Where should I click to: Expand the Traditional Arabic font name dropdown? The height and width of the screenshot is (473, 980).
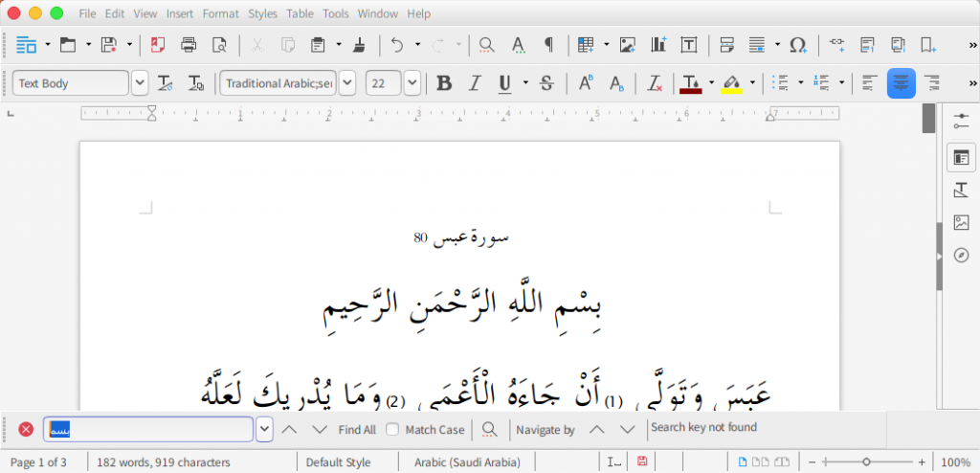(x=346, y=83)
